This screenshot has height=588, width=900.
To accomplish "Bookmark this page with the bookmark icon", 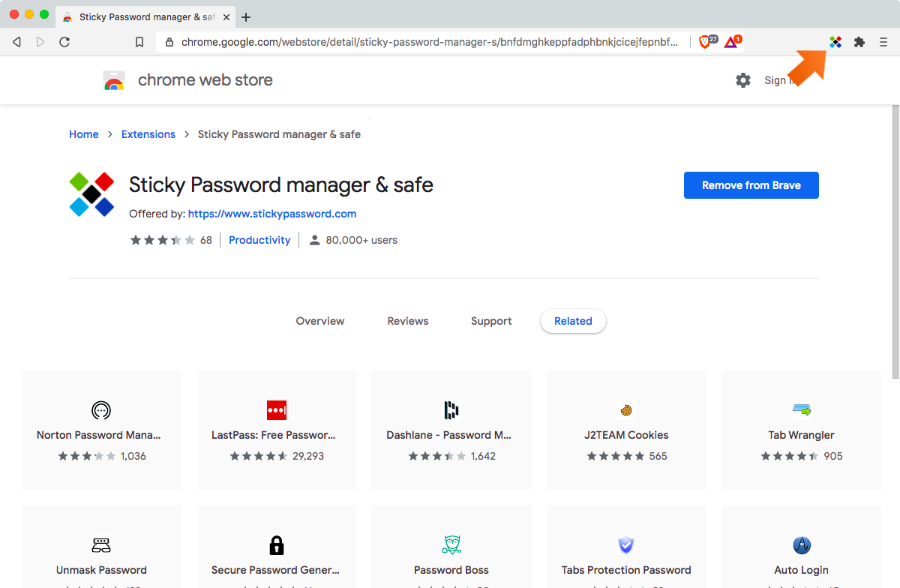I will pyautogui.click(x=139, y=42).
